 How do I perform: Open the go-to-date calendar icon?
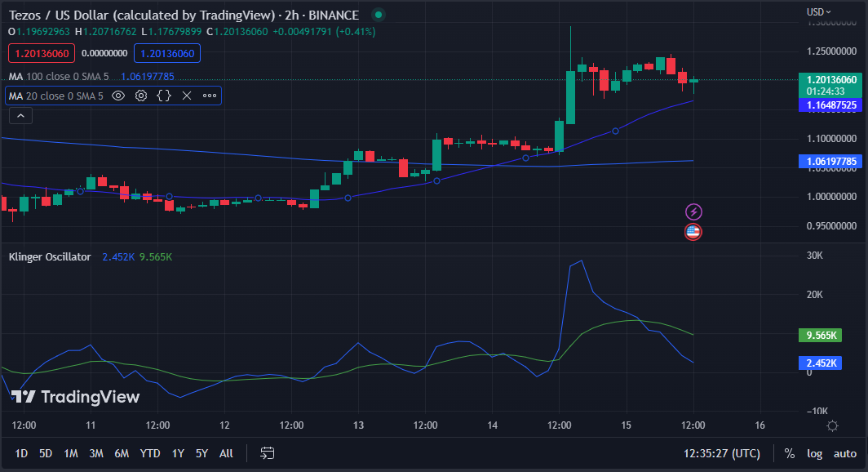[267, 452]
